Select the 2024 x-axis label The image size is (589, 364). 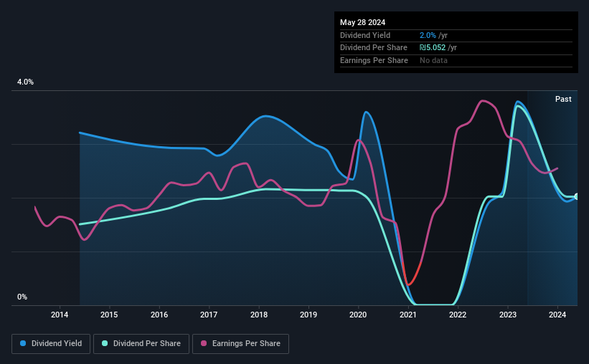pyautogui.click(x=557, y=315)
